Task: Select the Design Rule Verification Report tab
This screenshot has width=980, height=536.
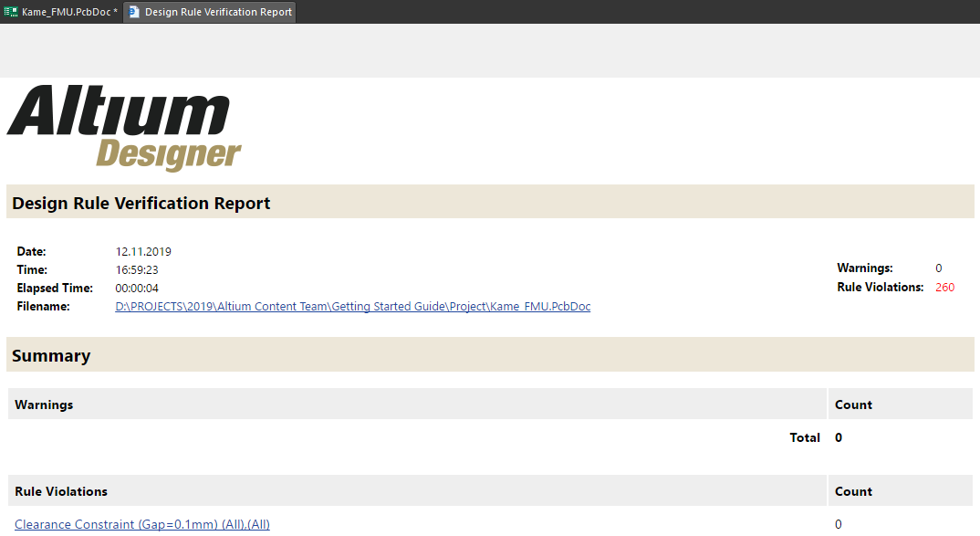Action: tap(219, 12)
